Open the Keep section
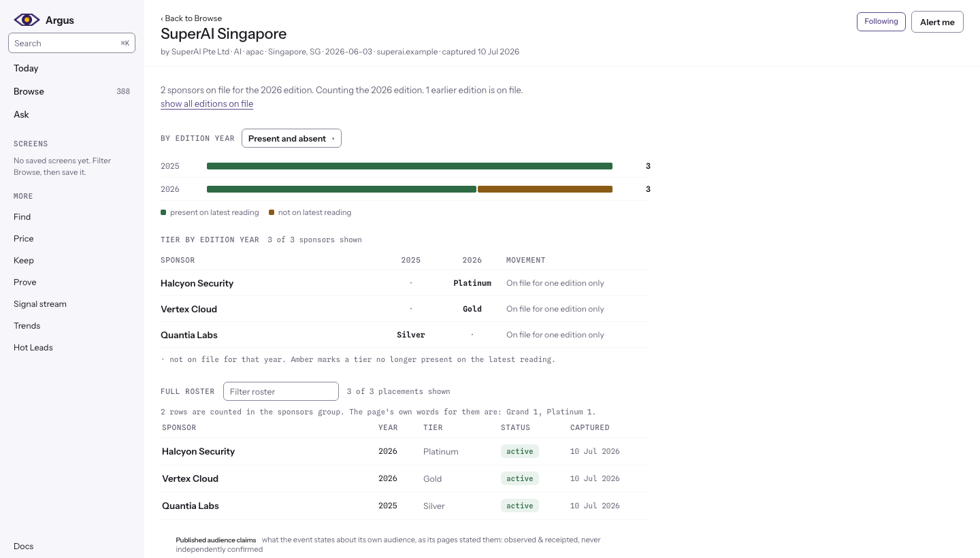The width and height of the screenshot is (980, 558). click(x=23, y=260)
